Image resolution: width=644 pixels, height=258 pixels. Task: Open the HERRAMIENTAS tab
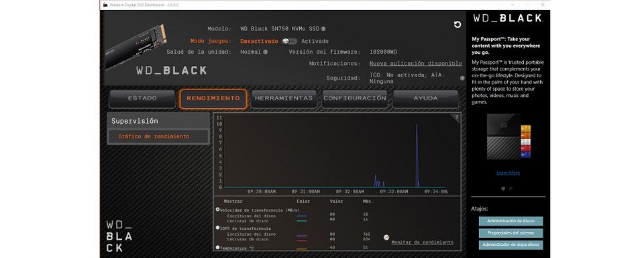coord(284,99)
